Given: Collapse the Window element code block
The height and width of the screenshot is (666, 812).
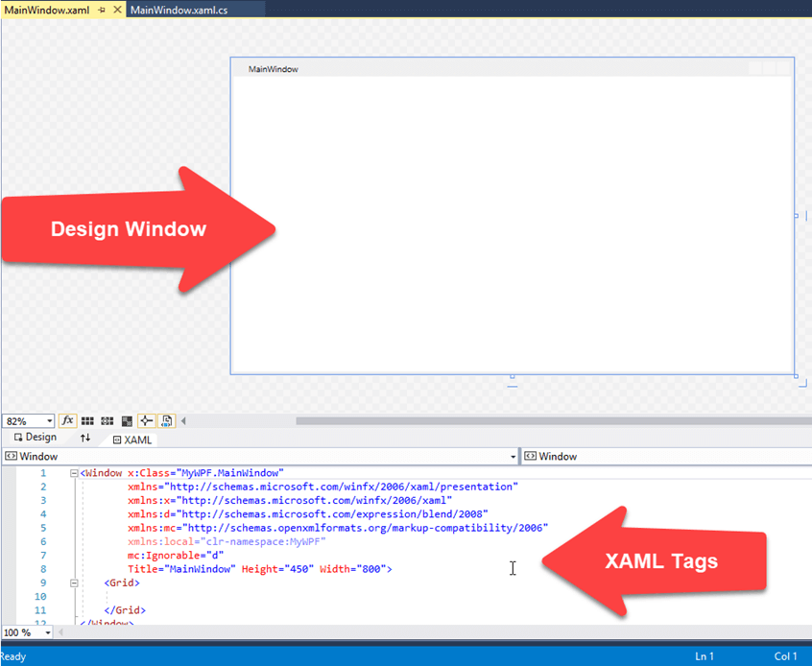Looking at the screenshot, I should point(73,473).
